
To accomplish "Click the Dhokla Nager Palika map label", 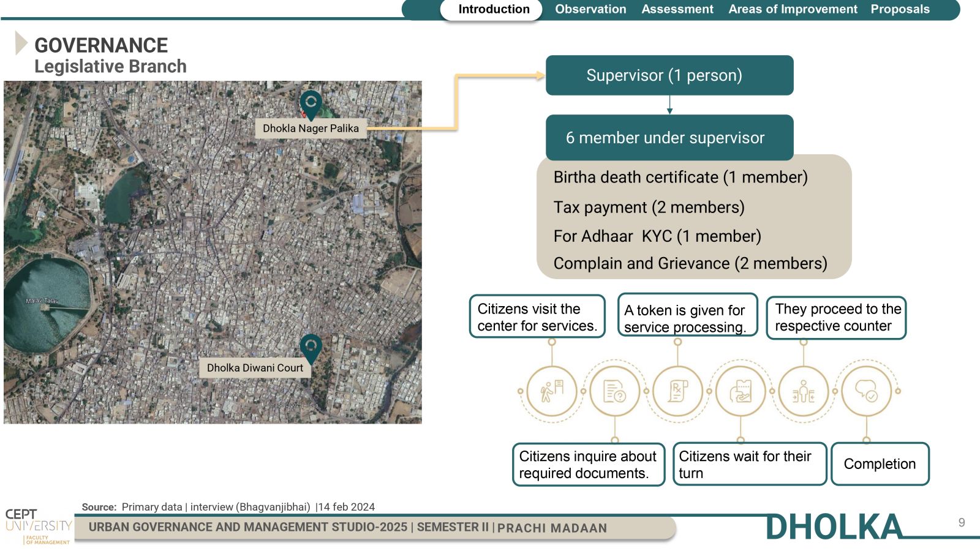I will [311, 128].
